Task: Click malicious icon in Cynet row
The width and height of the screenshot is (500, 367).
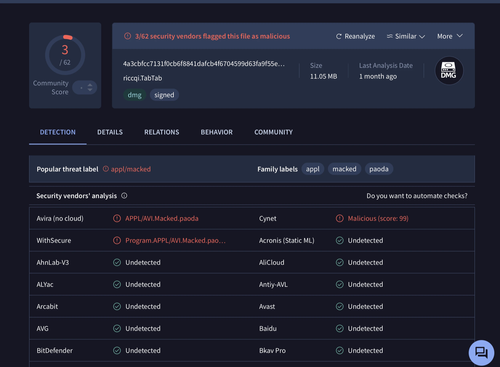Action: click(x=339, y=218)
